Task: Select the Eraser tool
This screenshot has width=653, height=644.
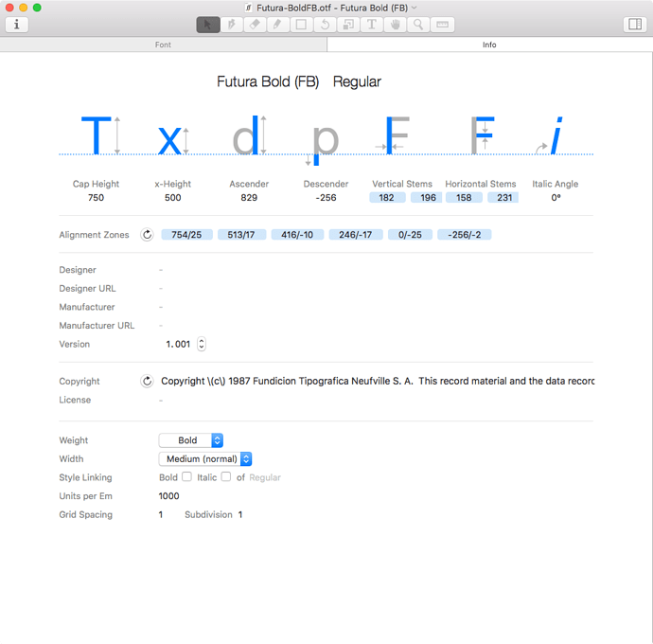Action: [255, 25]
